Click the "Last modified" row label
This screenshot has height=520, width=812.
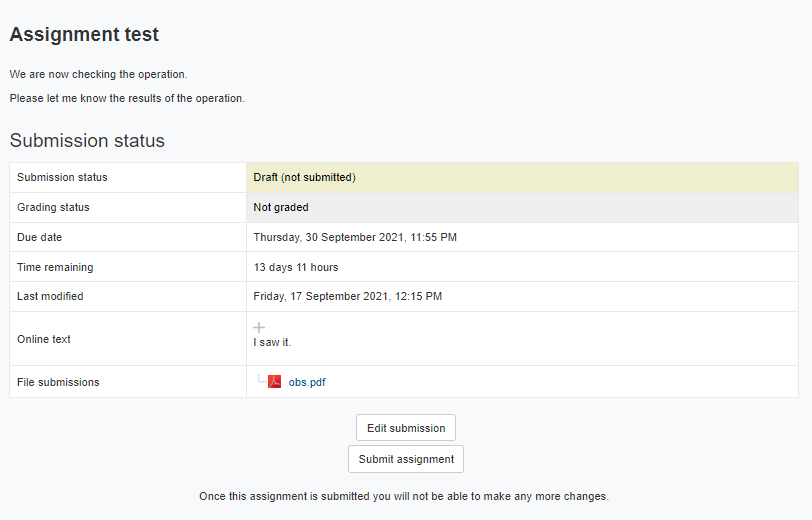[x=50, y=296]
